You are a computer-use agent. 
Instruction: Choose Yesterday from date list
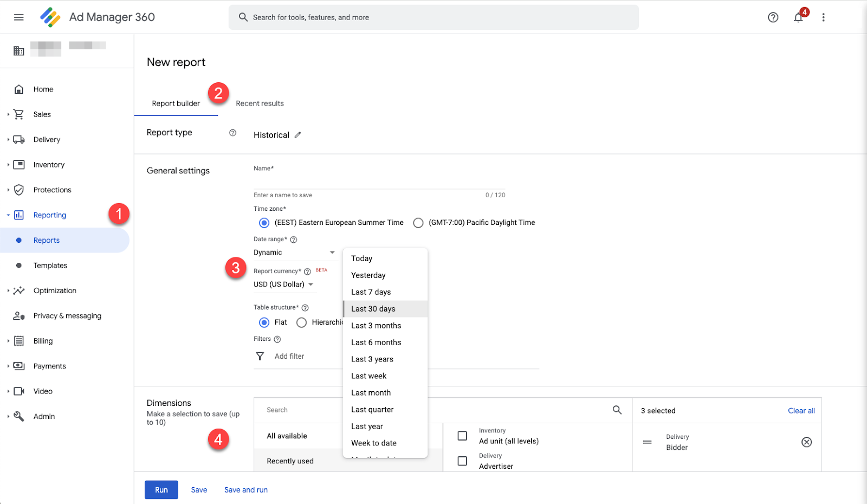coord(385,275)
